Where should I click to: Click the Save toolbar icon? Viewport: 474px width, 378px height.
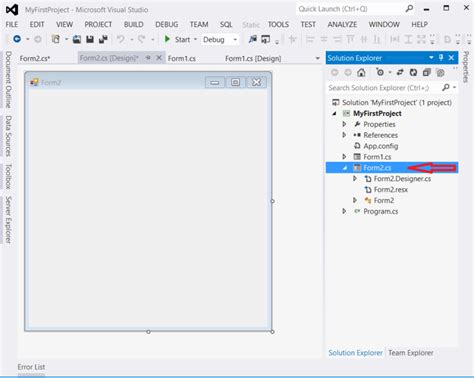tap(90, 39)
